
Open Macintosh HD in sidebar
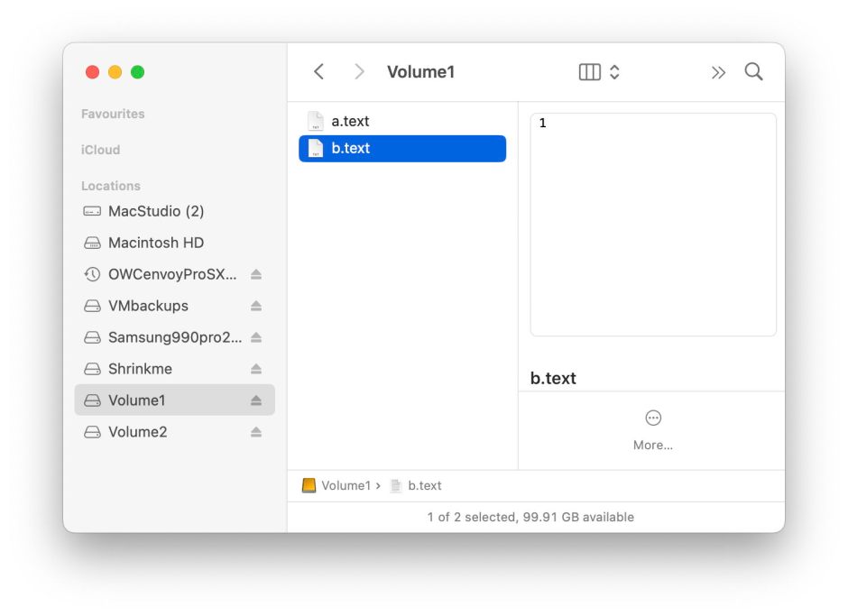coord(155,243)
